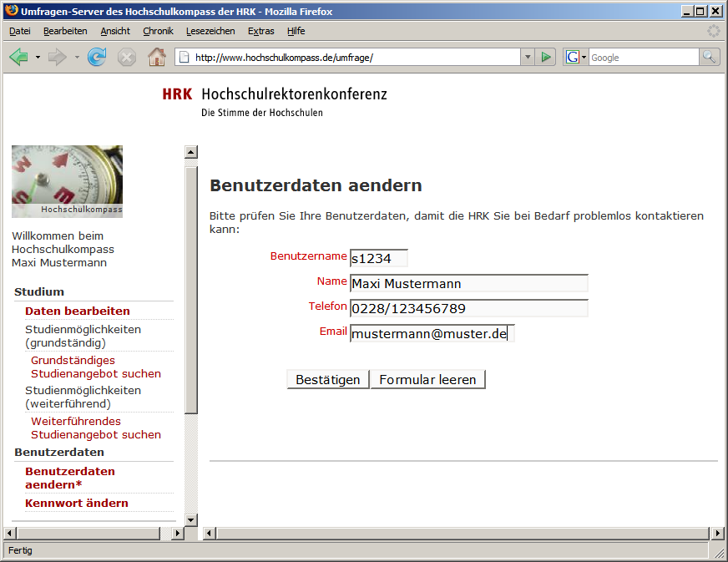Click the Stop loading icon
This screenshot has height=562, width=728.
tap(126, 58)
